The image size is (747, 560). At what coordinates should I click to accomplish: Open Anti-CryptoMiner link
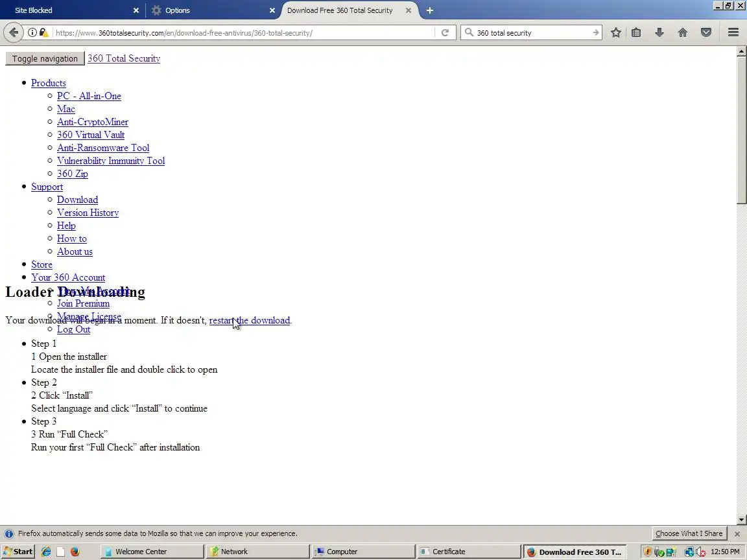tap(93, 122)
